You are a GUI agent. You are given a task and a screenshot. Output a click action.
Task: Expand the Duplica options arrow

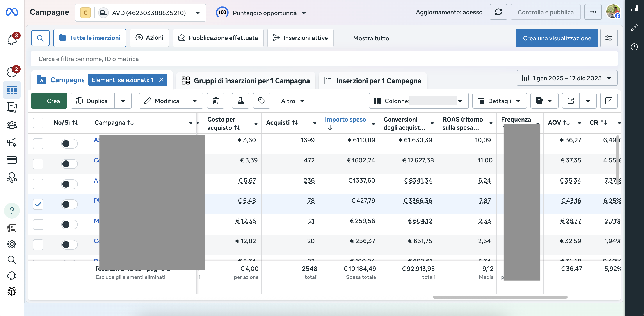pyautogui.click(x=123, y=101)
